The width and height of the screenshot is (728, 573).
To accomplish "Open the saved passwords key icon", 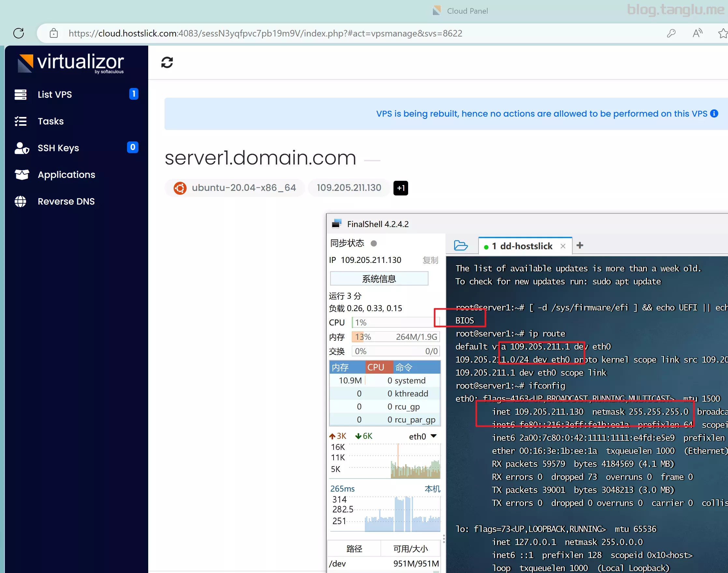I will [671, 33].
